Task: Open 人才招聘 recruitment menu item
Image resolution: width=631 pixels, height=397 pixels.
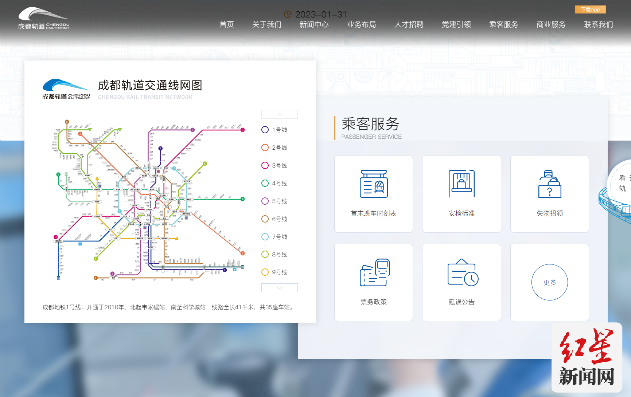Action: pos(409,25)
